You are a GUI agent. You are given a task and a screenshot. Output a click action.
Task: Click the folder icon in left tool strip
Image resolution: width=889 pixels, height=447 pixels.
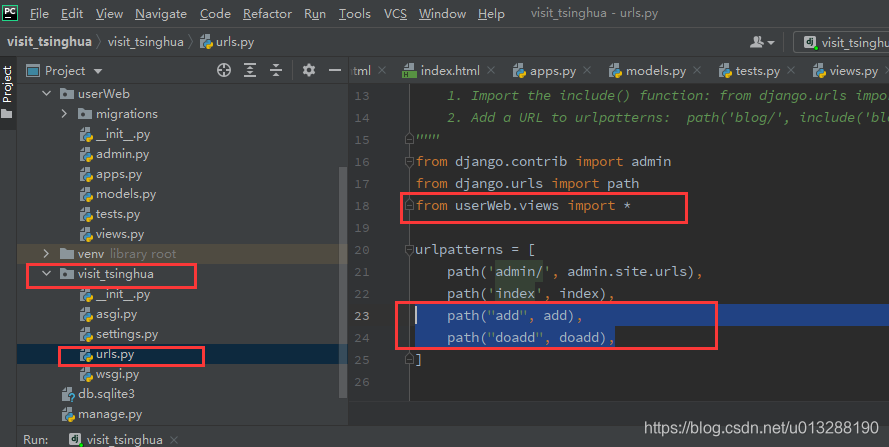tap(7, 114)
